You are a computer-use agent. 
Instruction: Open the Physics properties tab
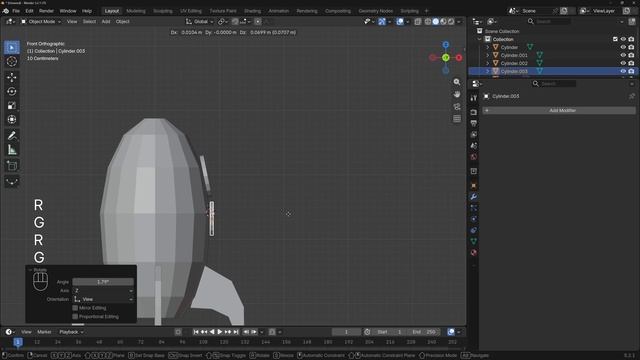point(473,219)
